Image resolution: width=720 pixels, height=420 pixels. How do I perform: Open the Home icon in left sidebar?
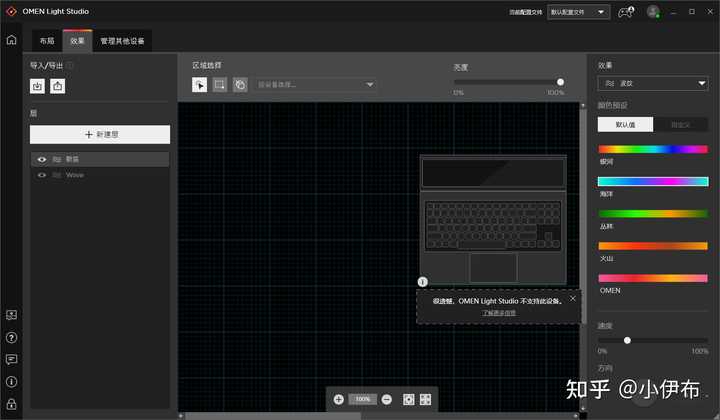click(x=11, y=40)
